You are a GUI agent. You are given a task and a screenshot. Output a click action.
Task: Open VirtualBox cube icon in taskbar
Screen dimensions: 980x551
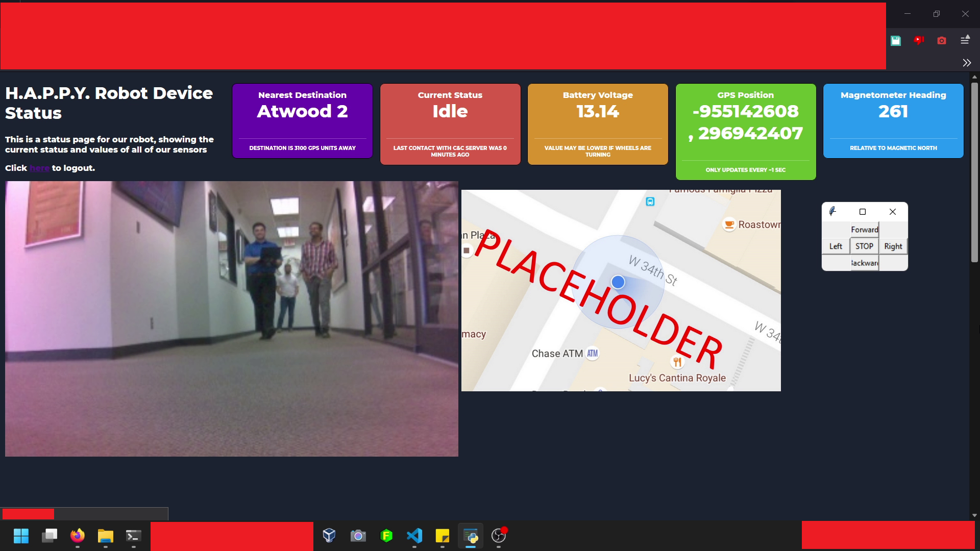tap(329, 536)
